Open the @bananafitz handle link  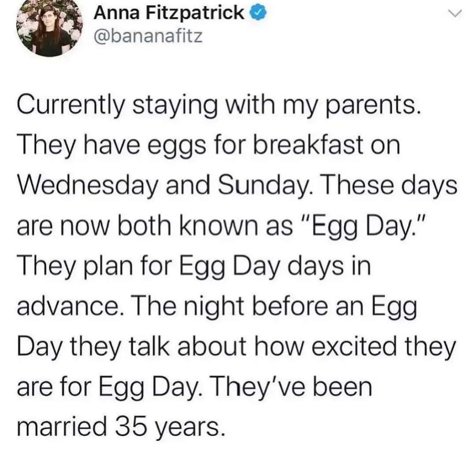[148, 37]
